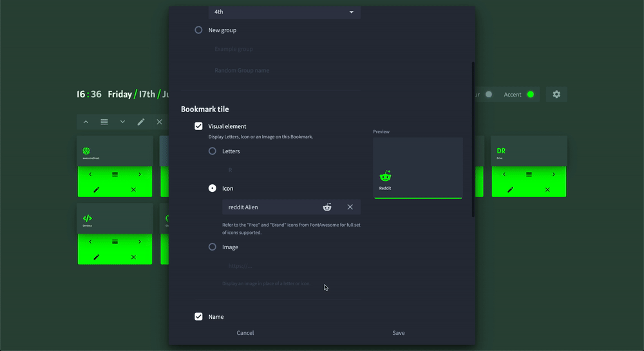Image resolution: width=644 pixels, height=351 pixels.
Task: Edit the Devdocs bookmark
Action: pos(97,257)
